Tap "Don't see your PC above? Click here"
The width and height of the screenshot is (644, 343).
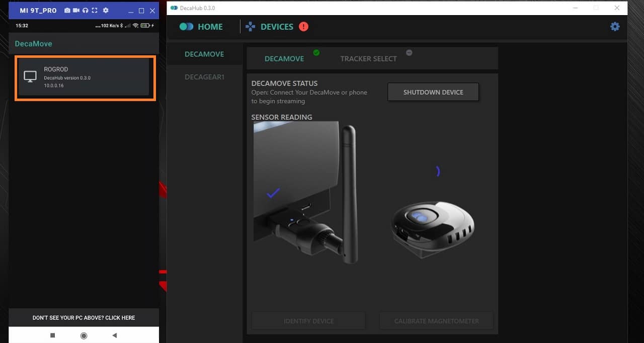click(x=84, y=318)
